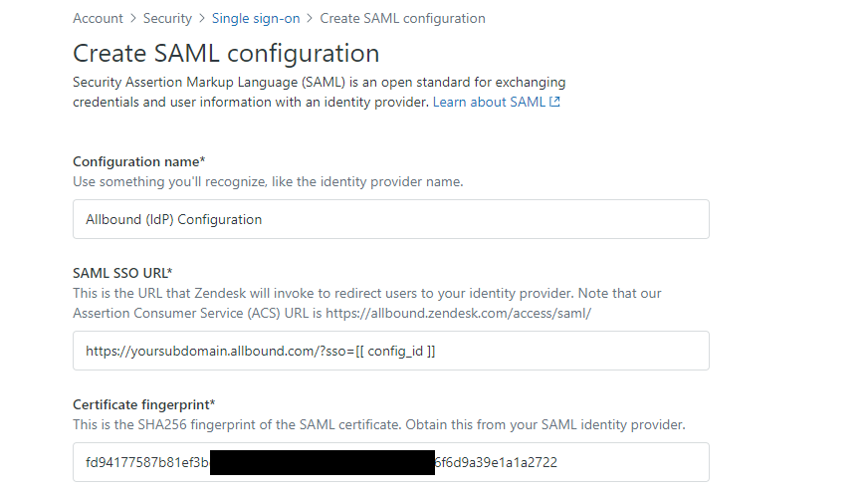Click the chevron after Single sign-on breadcrumb
868x495 pixels.
tap(310, 18)
